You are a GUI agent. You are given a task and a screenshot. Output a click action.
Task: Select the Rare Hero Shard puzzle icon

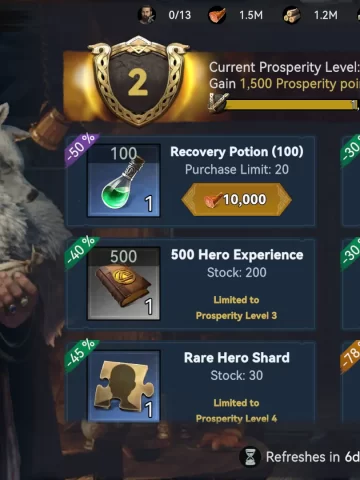tap(124, 386)
